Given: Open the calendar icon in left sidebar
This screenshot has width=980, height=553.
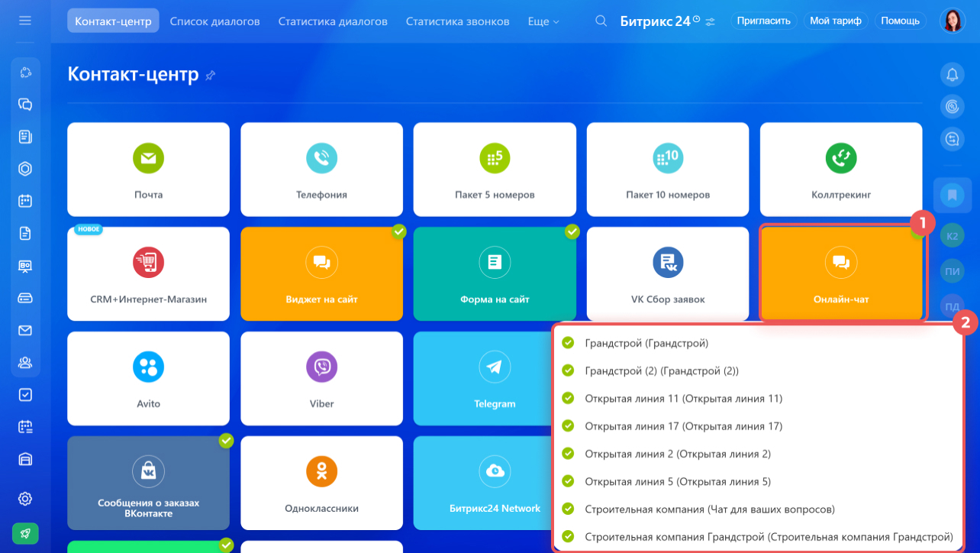Looking at the screenshot, I should [x=25, y=202].
